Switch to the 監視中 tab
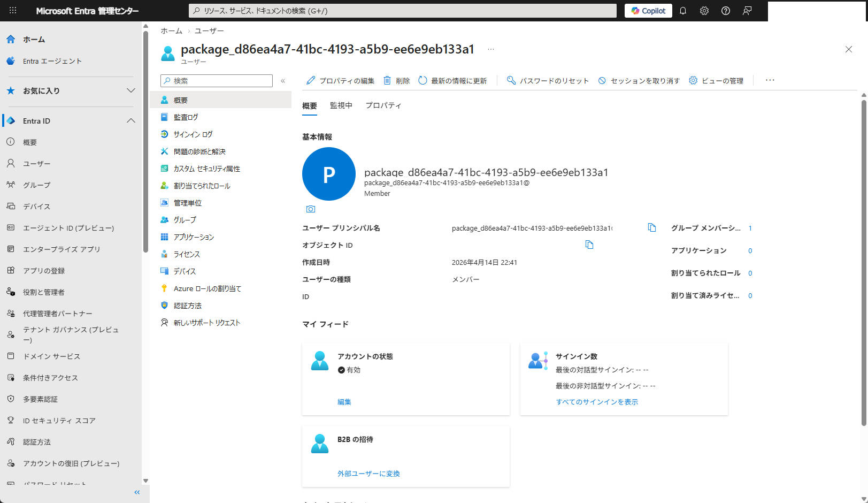This screenshot has height=503, width=868. (x=342, y=105)
